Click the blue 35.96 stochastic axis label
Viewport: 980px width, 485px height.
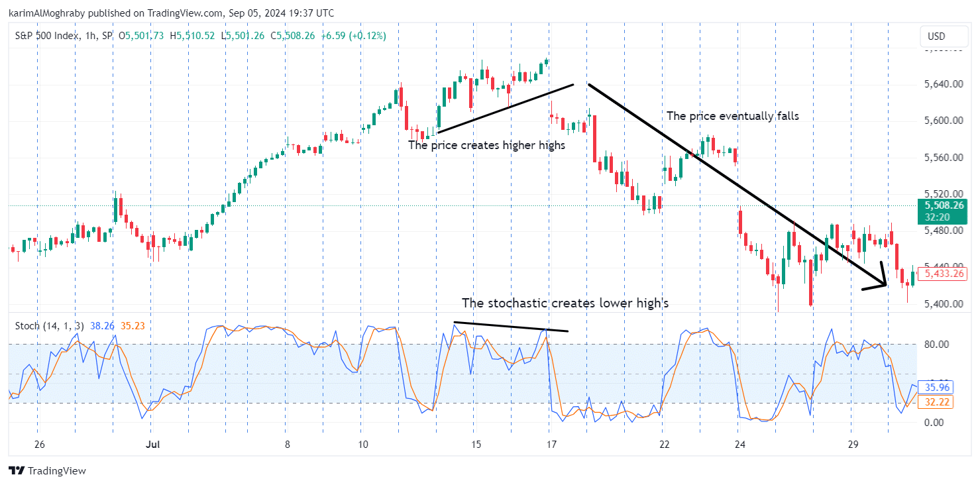tap(935, 387)
